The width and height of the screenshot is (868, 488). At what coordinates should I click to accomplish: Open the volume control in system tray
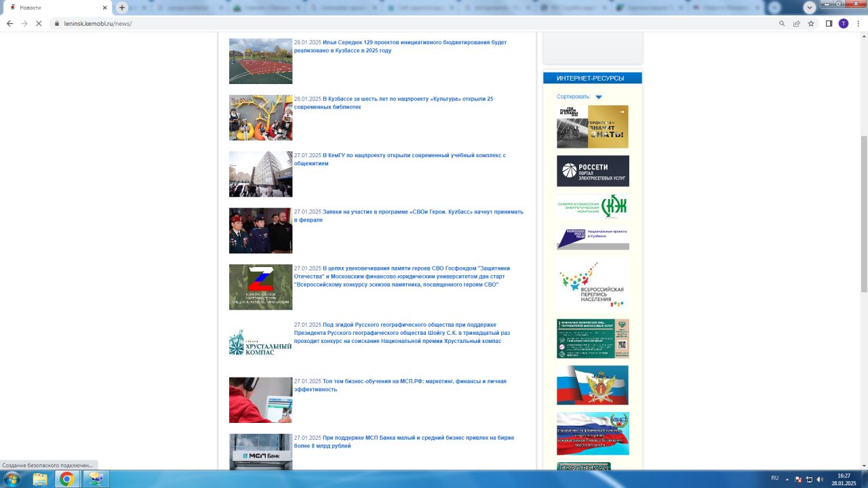coord(820,479)
